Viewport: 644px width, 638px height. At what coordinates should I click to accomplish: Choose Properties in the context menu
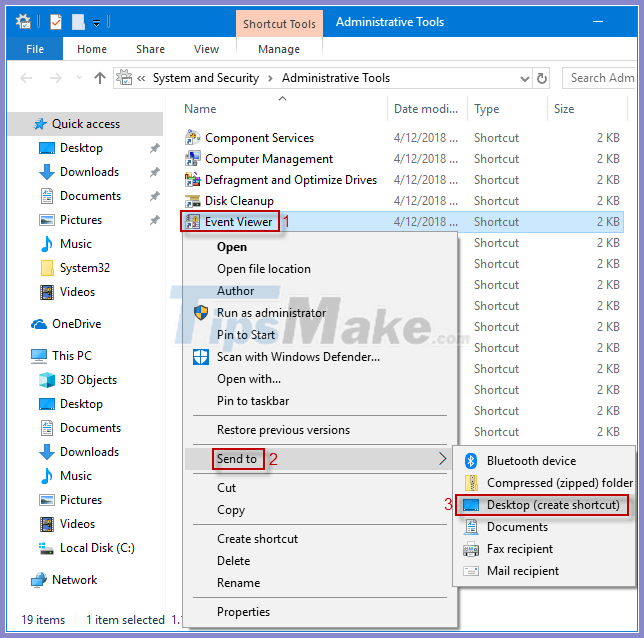point(243,612)
